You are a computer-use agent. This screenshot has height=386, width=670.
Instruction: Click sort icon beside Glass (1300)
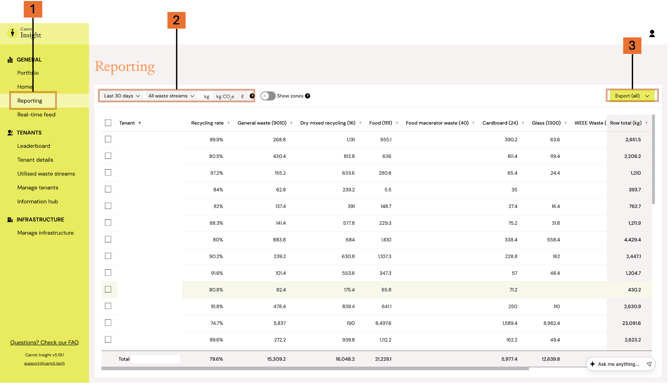pos(565,123)
